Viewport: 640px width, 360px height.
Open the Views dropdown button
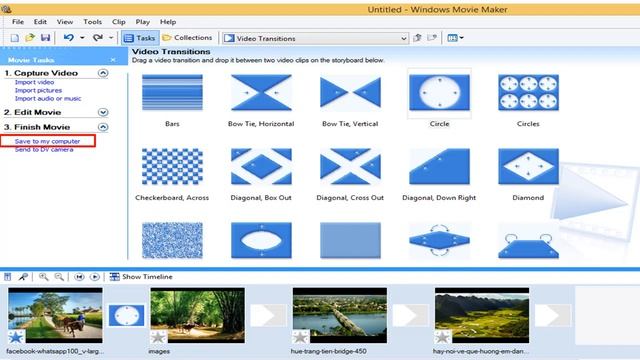(x=455, y=38)
